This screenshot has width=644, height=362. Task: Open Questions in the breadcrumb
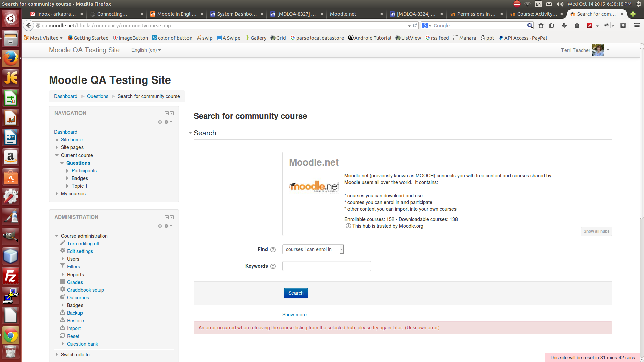[x=98, y=96]
